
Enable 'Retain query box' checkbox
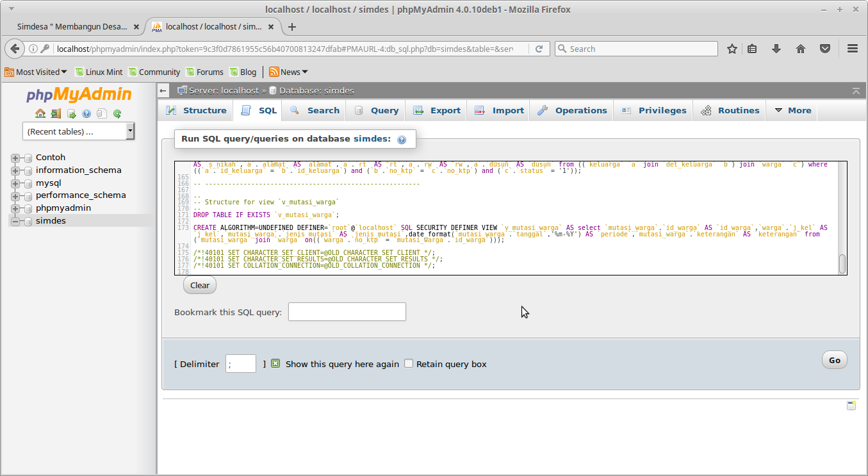point(409,363)
